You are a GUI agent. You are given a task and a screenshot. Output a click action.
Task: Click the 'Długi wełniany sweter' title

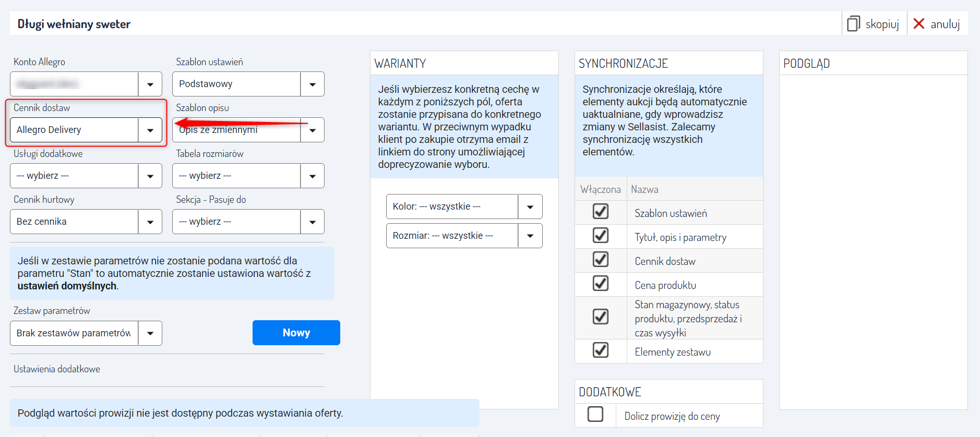74,24
